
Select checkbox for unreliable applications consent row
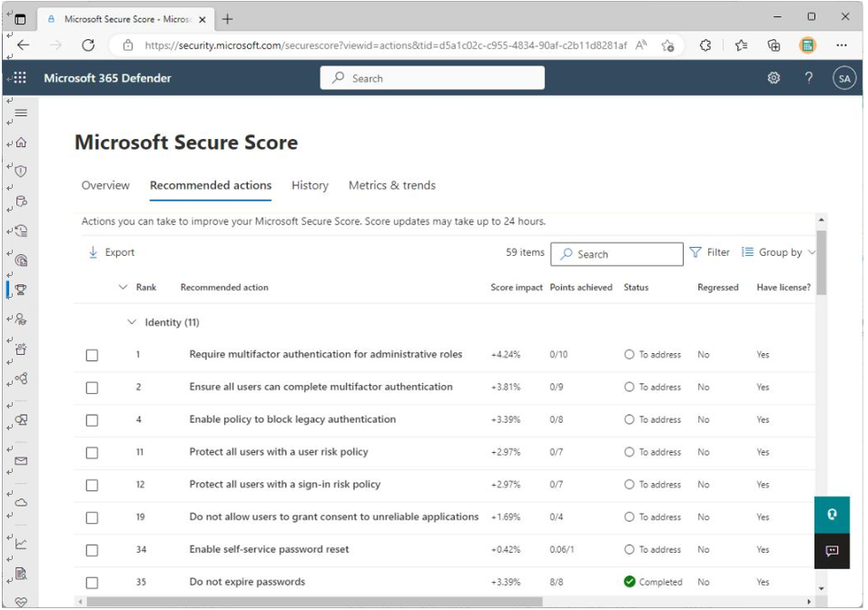(x=92, y=517)
